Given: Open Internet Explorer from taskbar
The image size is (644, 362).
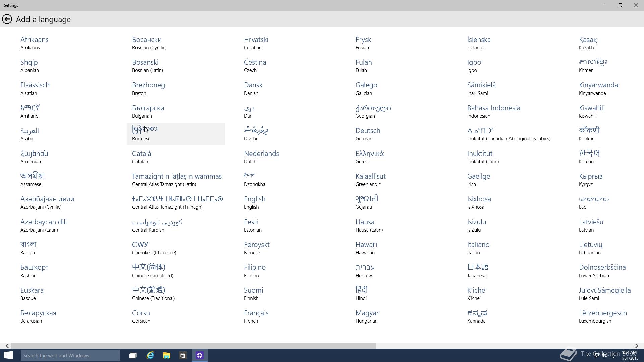Looking at the screenshot, I should coord(150,355).
